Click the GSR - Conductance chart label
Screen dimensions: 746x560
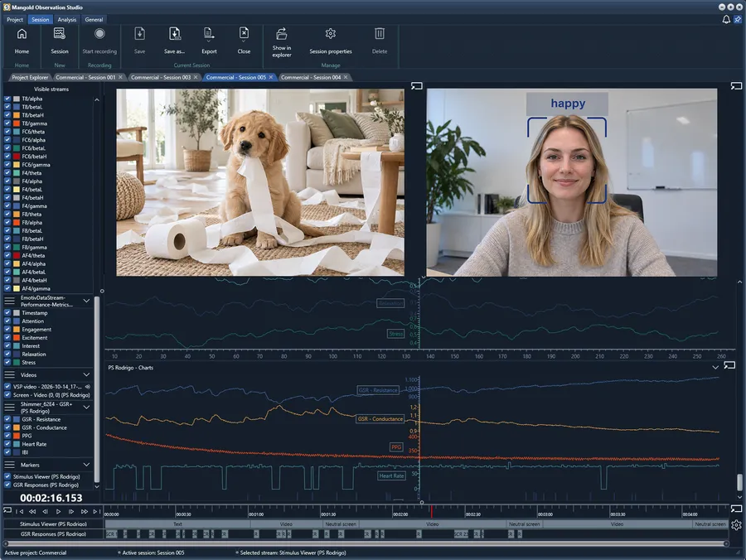click(380, 419)
